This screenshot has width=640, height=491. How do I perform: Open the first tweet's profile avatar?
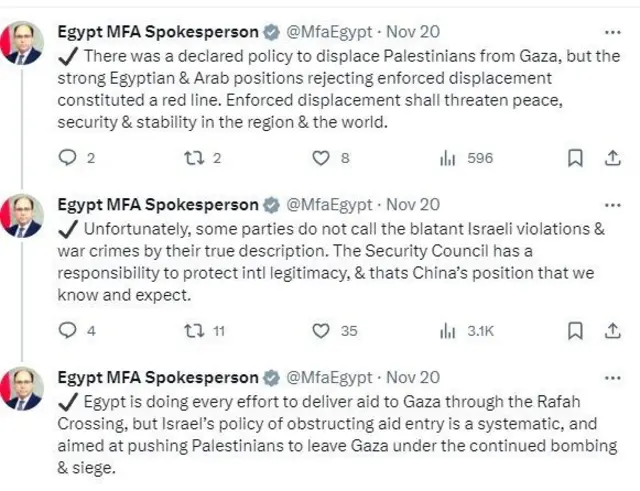tap(23, 42)
